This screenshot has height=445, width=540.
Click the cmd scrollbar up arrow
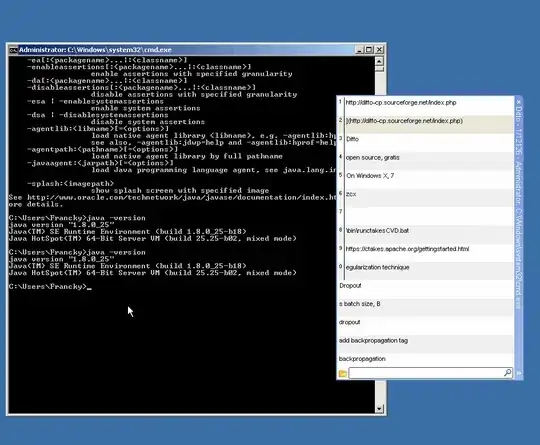pos(379,61)
